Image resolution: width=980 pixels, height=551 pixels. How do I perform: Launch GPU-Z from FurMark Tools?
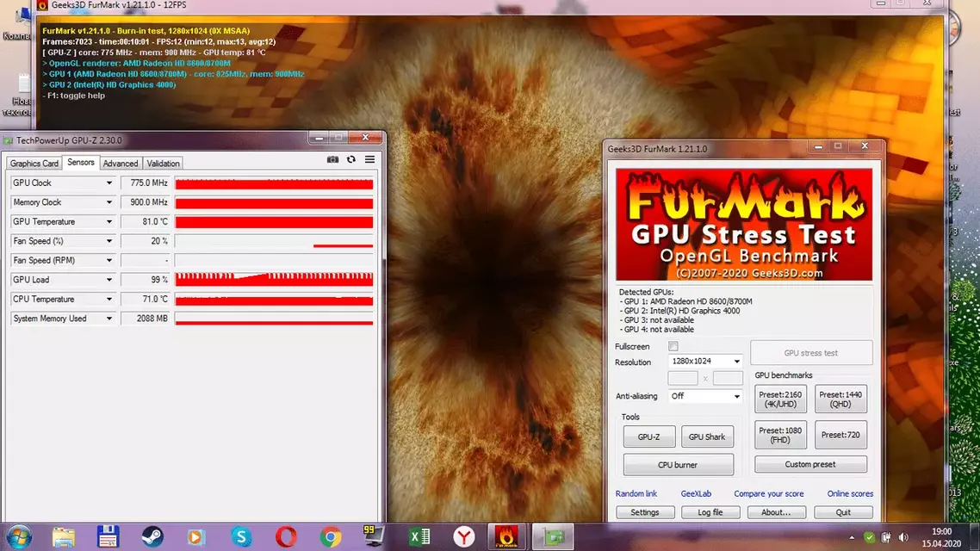[648, 436]
